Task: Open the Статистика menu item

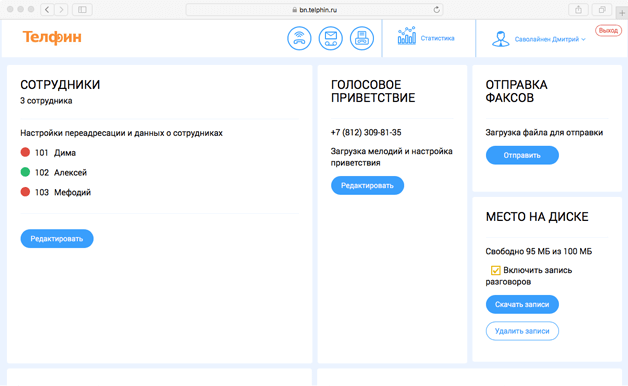Action: 437,38
